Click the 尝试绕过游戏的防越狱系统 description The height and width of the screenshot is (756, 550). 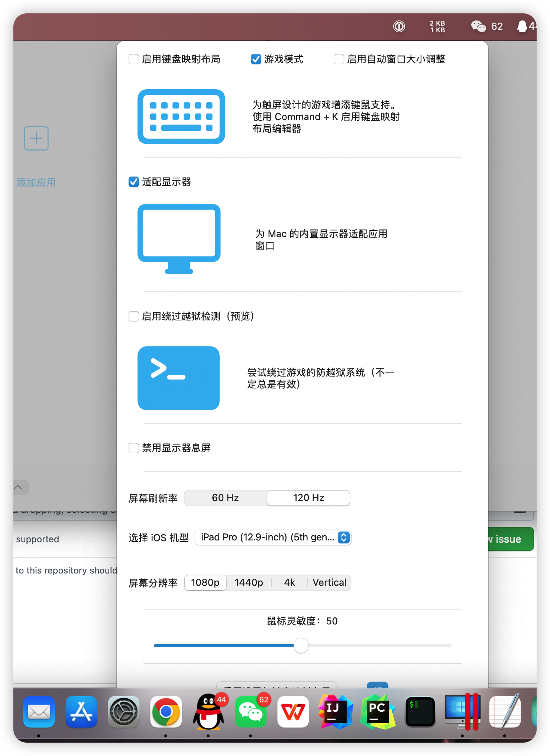click(321, 378)
